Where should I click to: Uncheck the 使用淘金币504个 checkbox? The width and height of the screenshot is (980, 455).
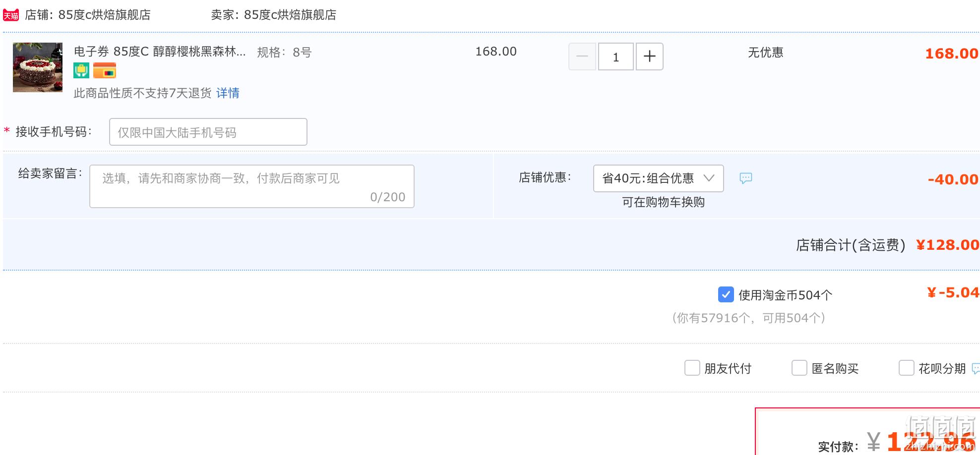pos(726,294)
